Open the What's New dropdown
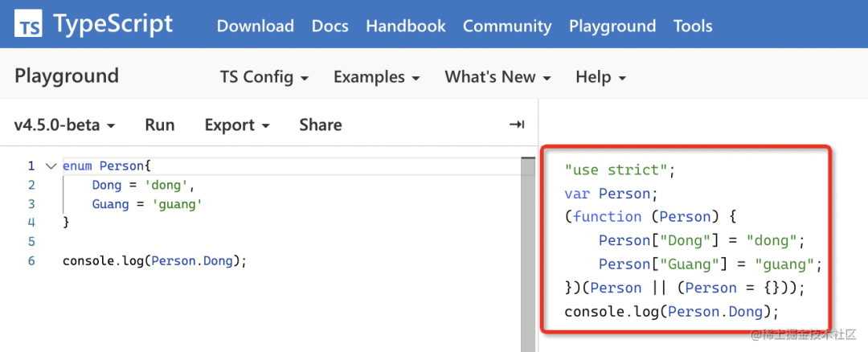Screen dimensions: 868x352 [497, 77]
